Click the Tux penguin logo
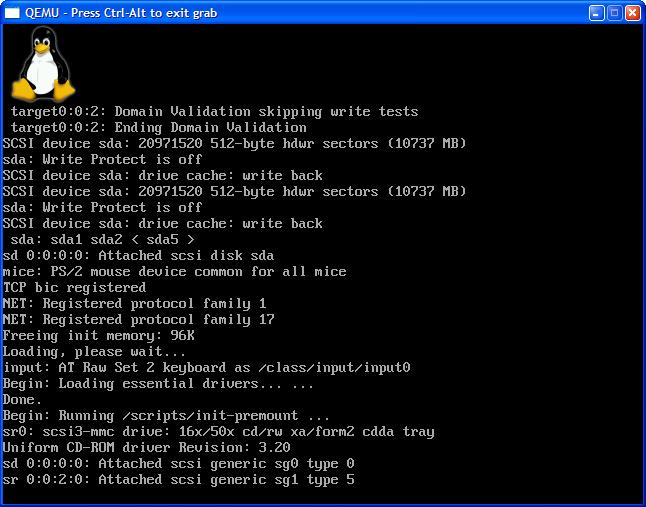The height and width of the screenshot is (507, 646). [x=43, y=63]
